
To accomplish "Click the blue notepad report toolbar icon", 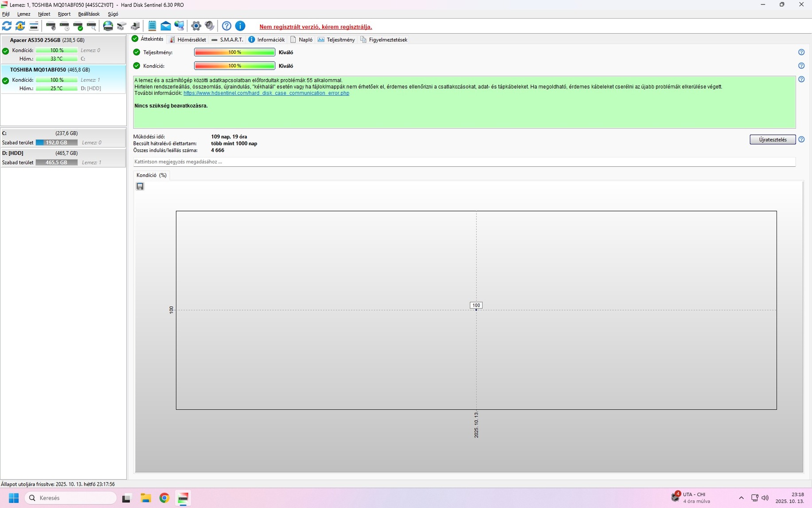I will pyautogui.click(x=152, y=26).
